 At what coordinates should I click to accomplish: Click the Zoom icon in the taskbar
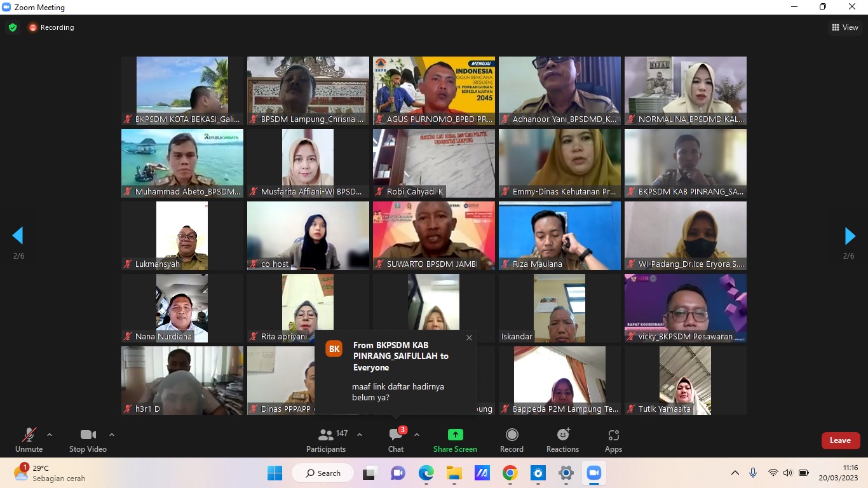[x=593, y=473]
